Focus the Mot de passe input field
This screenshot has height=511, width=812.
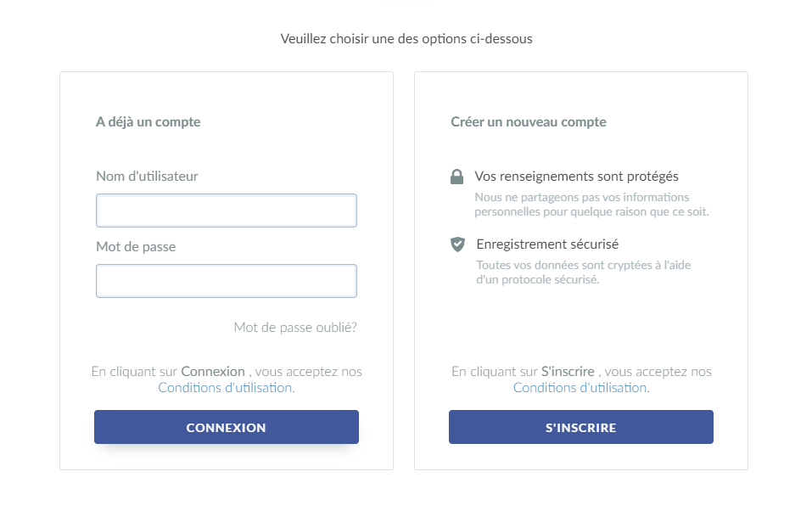pos(227,281)
